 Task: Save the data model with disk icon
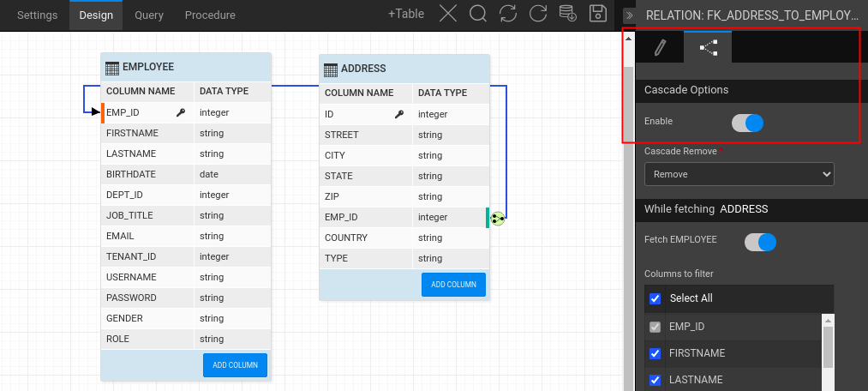[x=598, y=14]
